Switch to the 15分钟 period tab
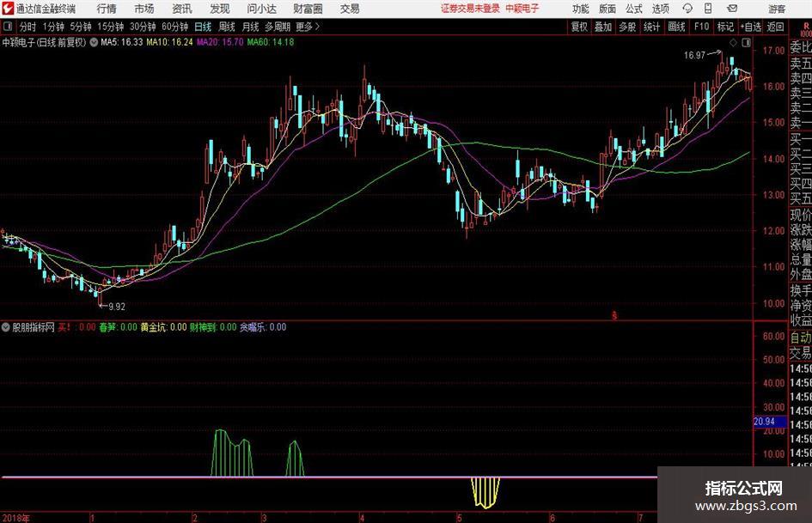Screen dimensions: 812x523 [111, 27]
